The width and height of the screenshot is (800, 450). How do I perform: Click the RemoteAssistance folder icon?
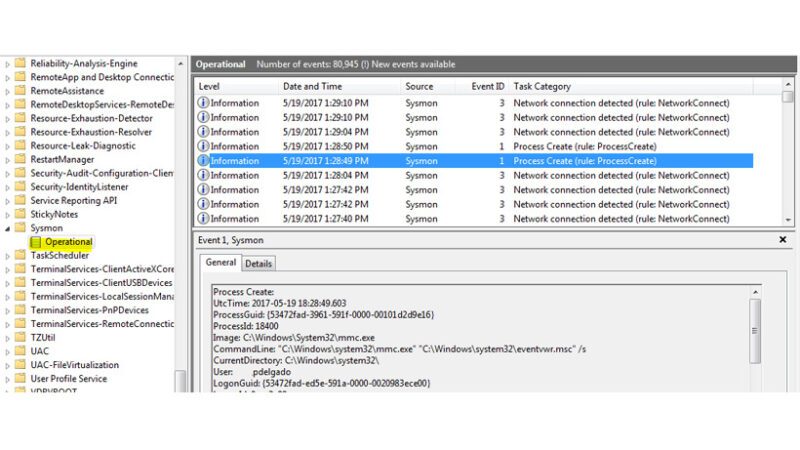tap(20, 91)
